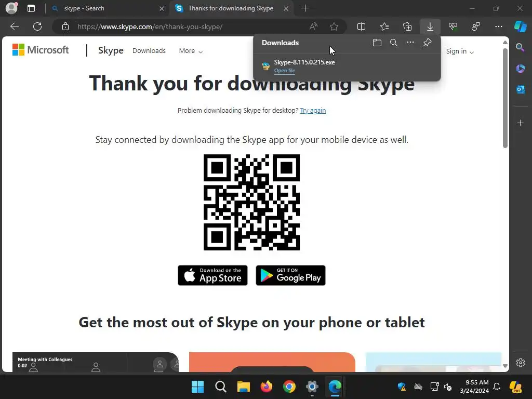Expand the Sign in dropdown

tap(460, 51)
